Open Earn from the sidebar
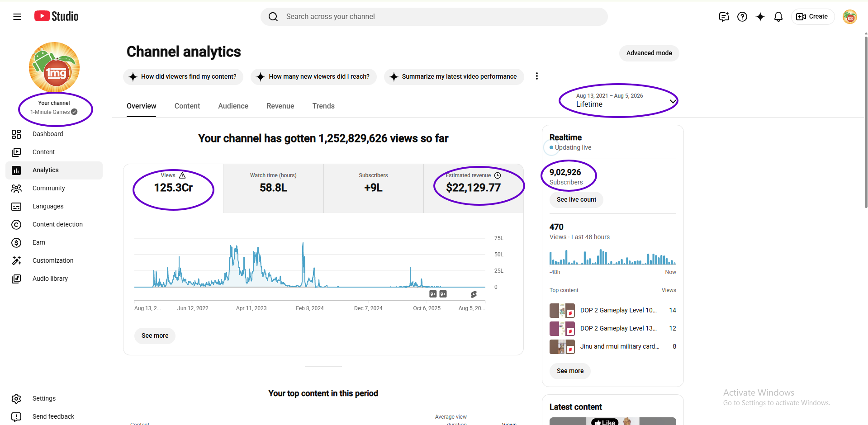This screenshot has height=425, width=868. coord(54,242)
